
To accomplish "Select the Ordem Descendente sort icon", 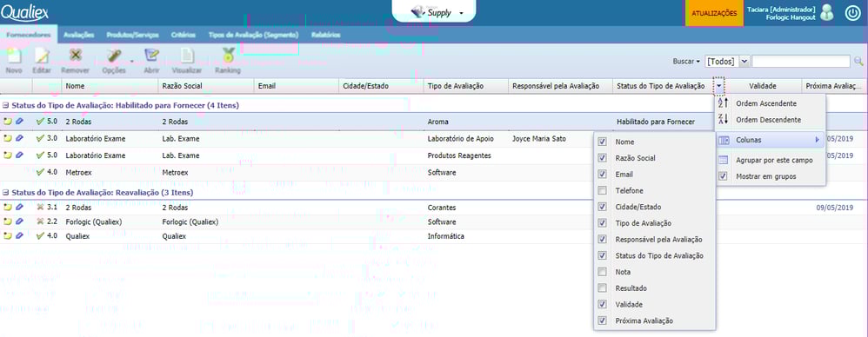I will (x=723, y=119).
